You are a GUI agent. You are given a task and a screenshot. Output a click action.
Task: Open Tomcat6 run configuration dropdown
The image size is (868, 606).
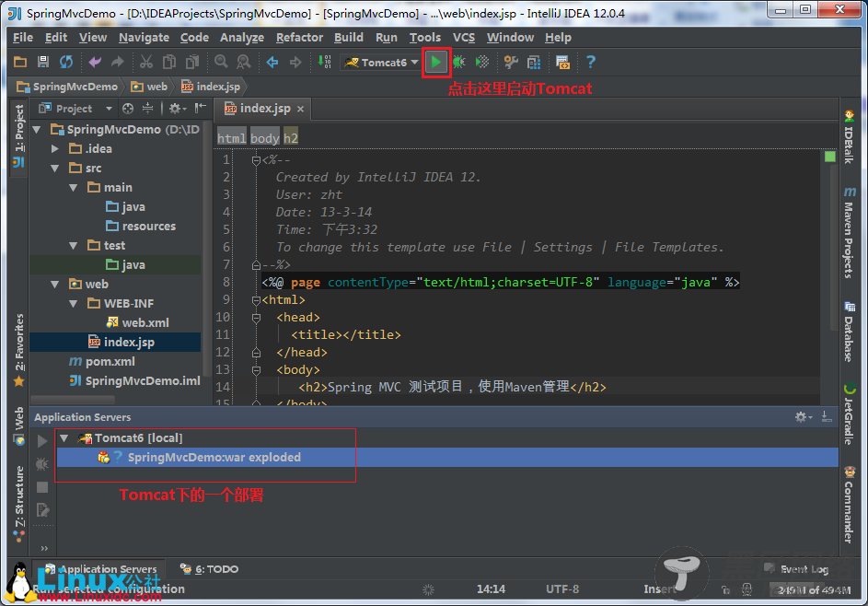pos(381,63)
